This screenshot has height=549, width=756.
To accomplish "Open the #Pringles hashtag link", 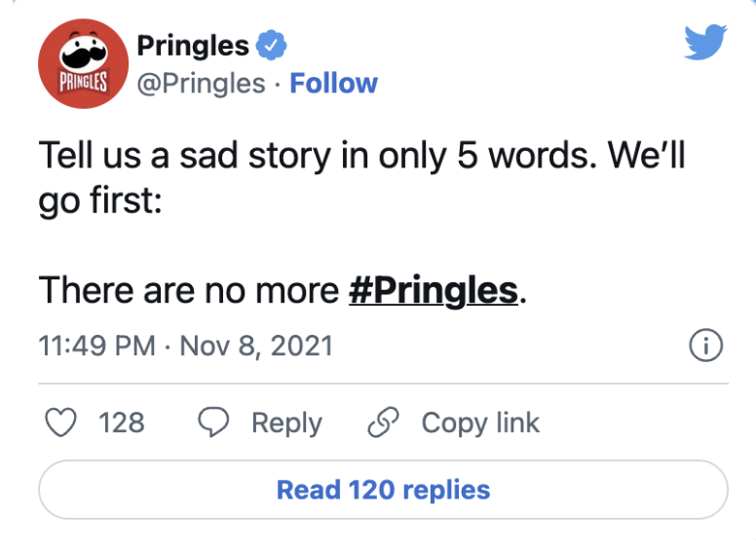I will [434, 290].
